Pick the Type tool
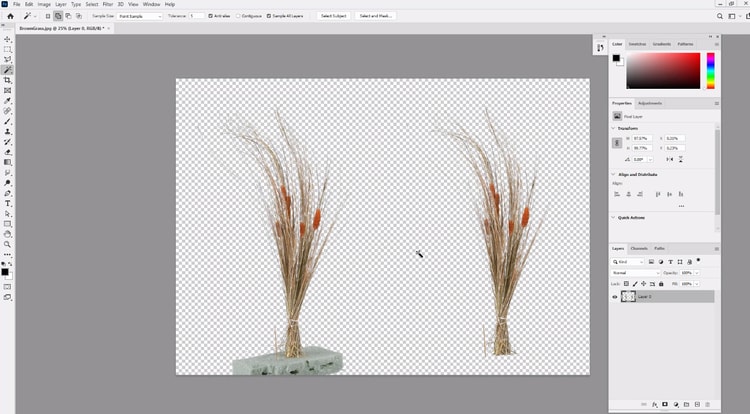The height and width of the screenshot is (414, 750). tap(8, 203)
